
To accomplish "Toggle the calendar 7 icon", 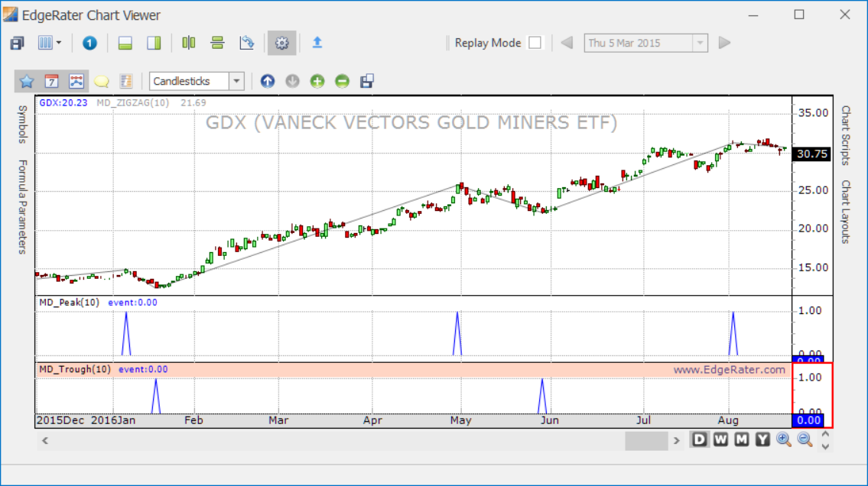I will [x=51, y=81].
